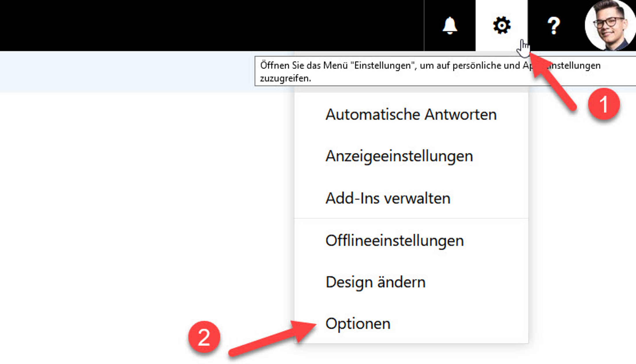The width and height of the screenshot is (636, 364).
Task: Click empty area of black header bar
Action: pyautogui.click(x=202, y=25)
